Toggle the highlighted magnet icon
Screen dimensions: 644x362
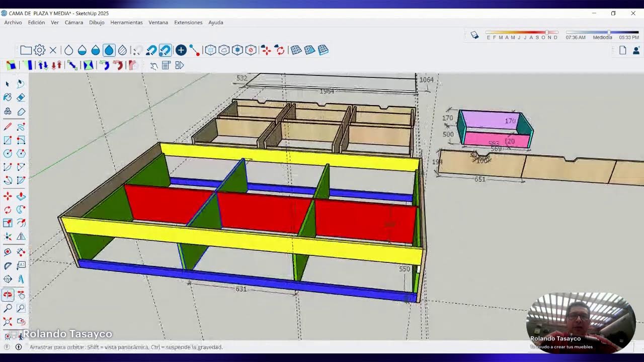tap(165, 50)
